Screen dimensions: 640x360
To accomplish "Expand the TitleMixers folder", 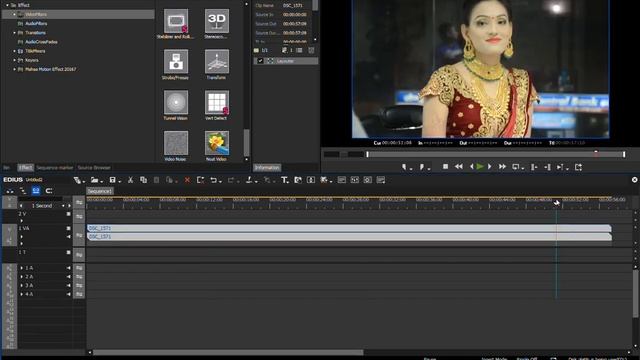I will pos(15,51).
